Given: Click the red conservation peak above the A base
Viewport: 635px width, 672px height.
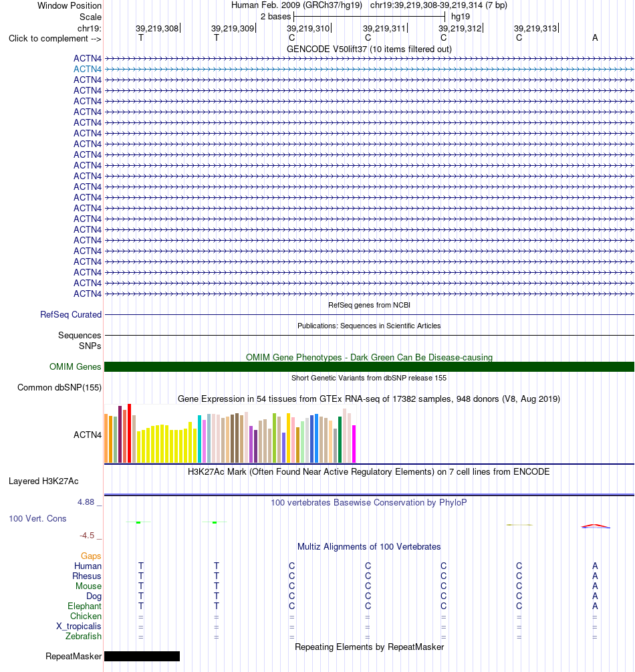Looking at the screenshot, I should click(595, 526).
